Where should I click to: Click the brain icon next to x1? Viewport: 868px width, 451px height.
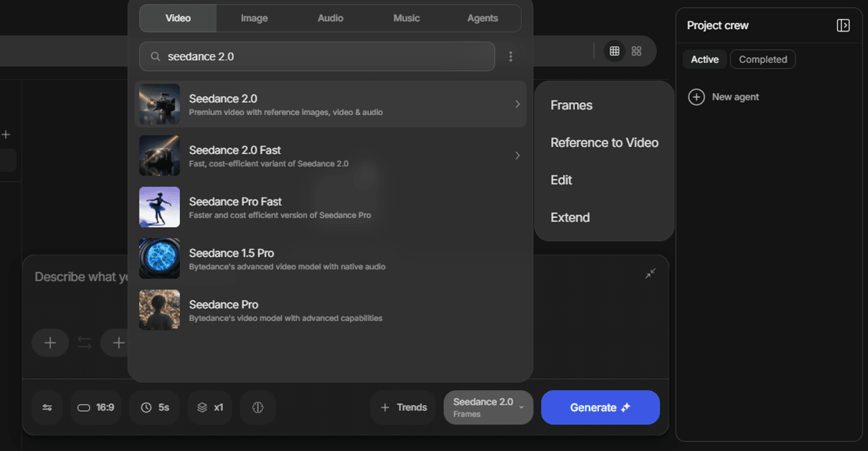click(258, 408)
